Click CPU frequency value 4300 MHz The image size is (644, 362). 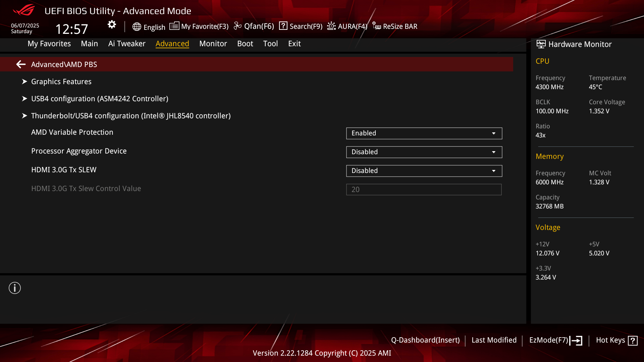click(x=549, y=87)
